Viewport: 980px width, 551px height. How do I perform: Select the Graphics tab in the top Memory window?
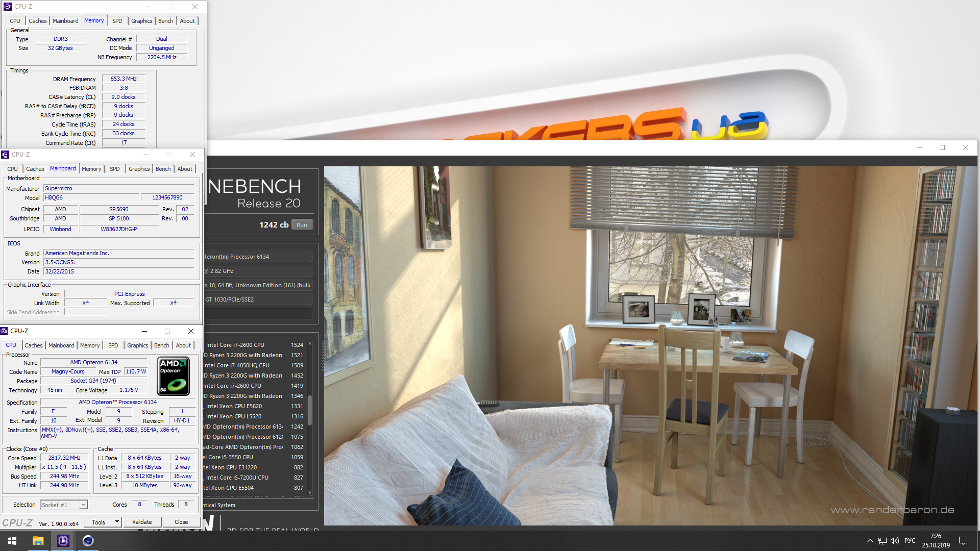click(x=142, y=21)
